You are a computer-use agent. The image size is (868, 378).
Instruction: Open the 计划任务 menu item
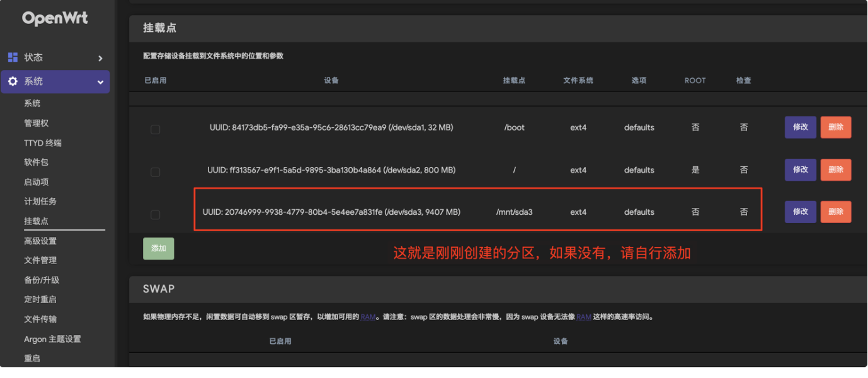click(x=40, y=202)
